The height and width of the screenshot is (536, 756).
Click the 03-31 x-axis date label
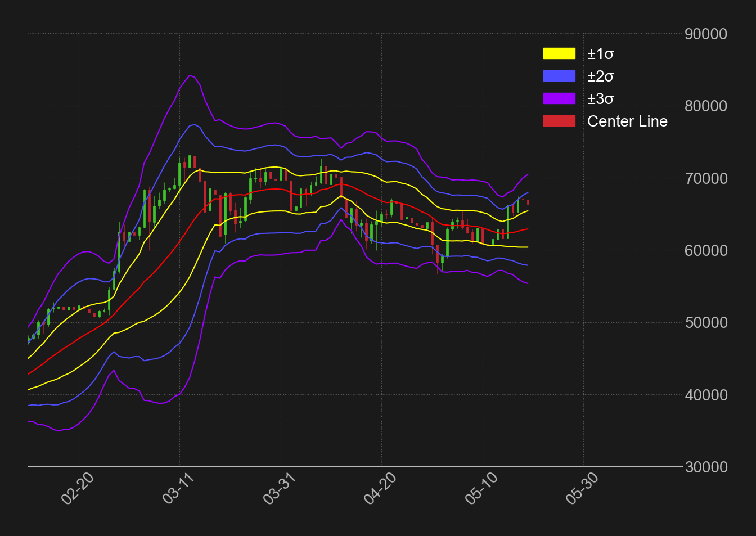tap(280, 488)
